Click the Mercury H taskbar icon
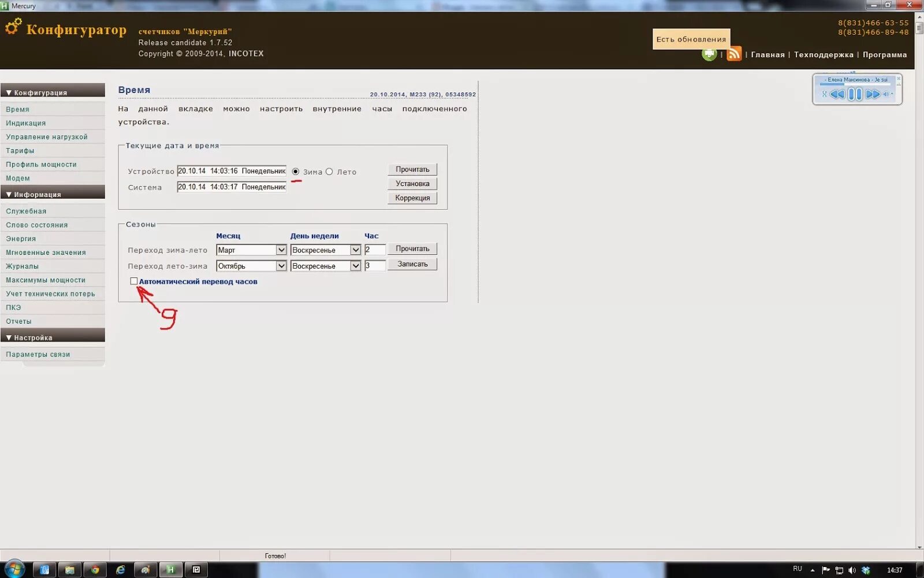Viewport: 924px width, 578px height. [171, 570]
